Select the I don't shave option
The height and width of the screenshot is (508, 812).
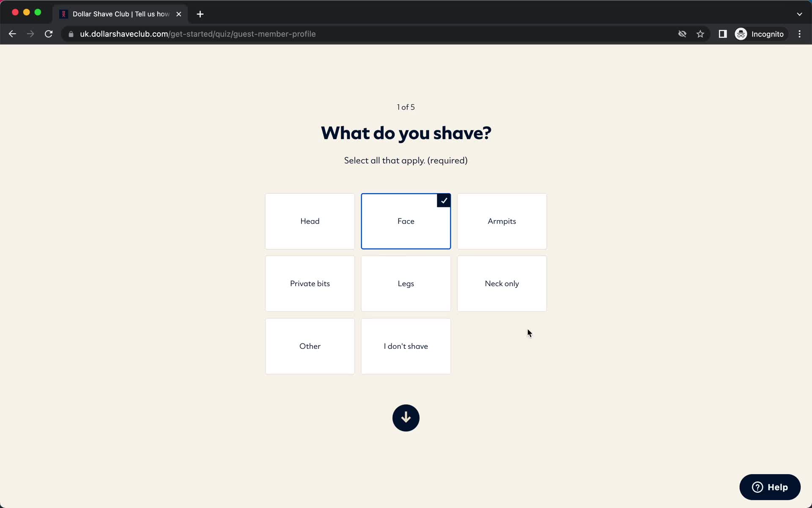406,346
